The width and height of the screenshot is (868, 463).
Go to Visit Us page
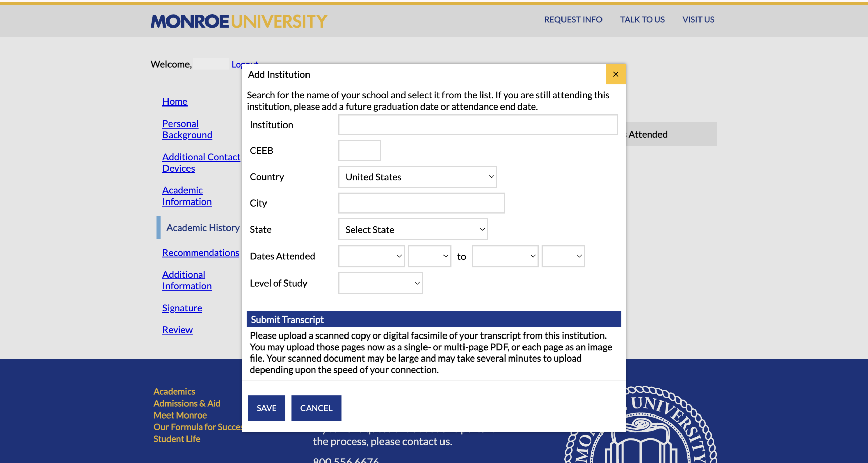click(x=698, y=20)
